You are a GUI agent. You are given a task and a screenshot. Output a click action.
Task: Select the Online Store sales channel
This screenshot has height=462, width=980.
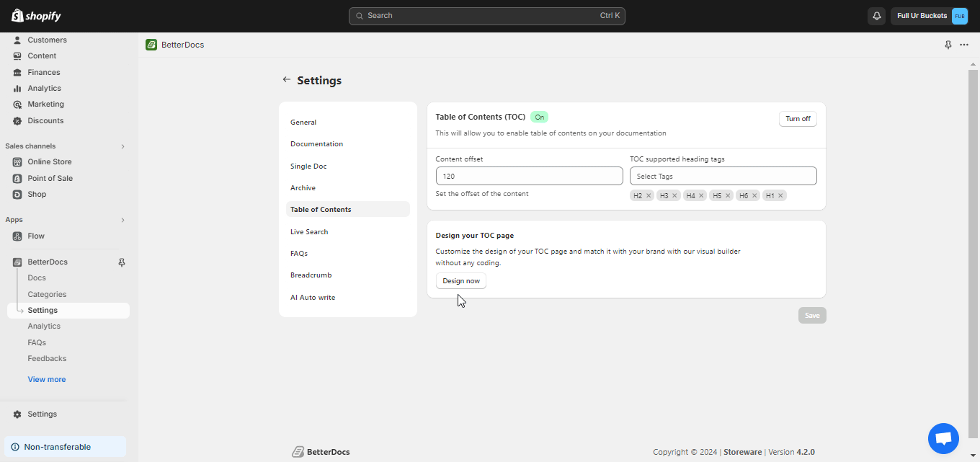tap(48, 161)
